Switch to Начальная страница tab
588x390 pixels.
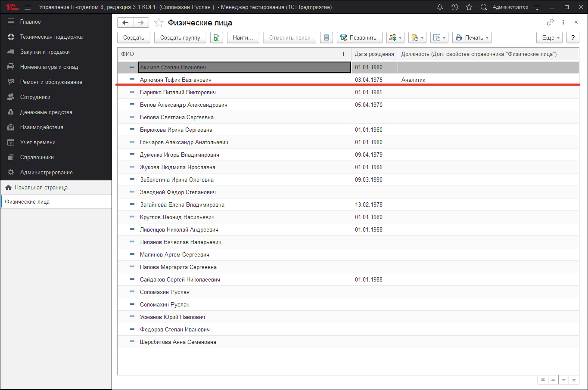pyautogui.click(x=41, y=188)
